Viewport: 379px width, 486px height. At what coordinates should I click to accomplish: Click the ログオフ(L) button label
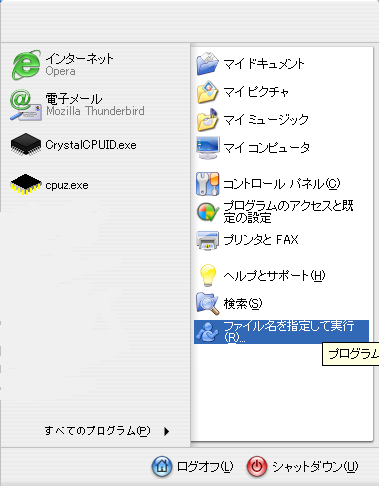click(205, 466)
